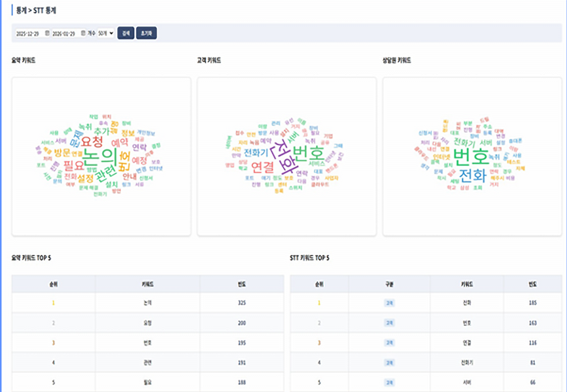
Task: Click the 통계 breadcrumb text
Action: [x=22, y=10]
